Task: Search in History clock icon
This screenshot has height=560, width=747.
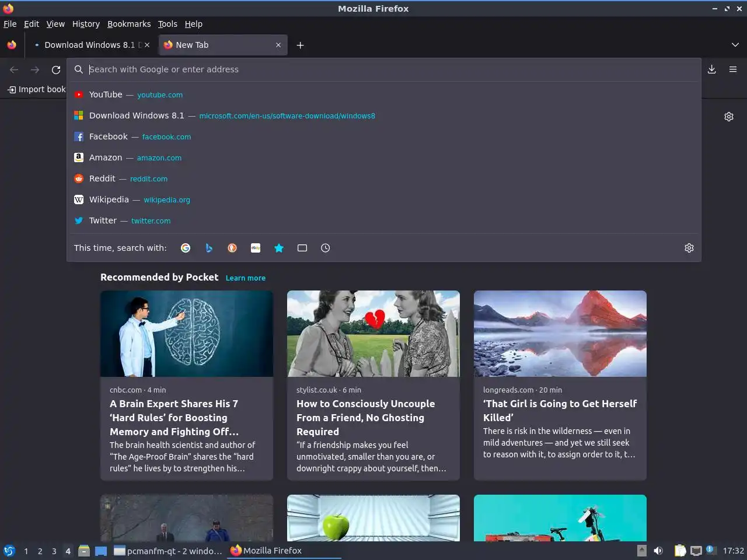Action: click(x=326, y=248)
